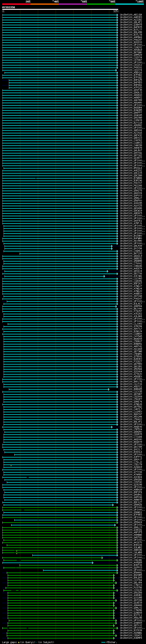Click the alignment bar for UniRef100_Q8S6I4
Image resolution: width=146 pixels, height=644 pixels.
click(56, 271)
